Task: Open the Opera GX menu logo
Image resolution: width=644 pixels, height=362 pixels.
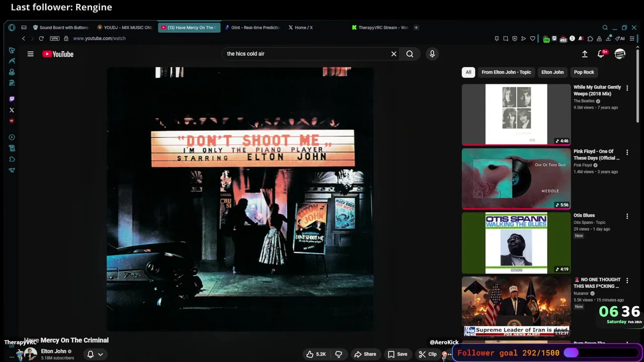Action: [12, 28]
